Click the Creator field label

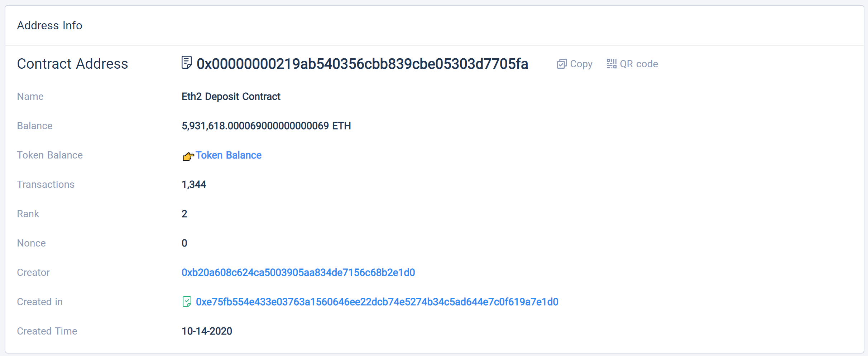click(33, 273)
